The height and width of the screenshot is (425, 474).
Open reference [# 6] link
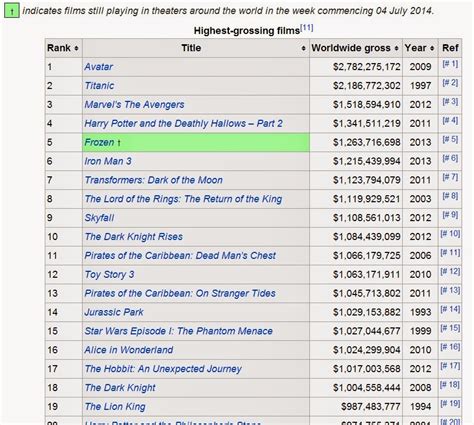(x=450, y=158)
